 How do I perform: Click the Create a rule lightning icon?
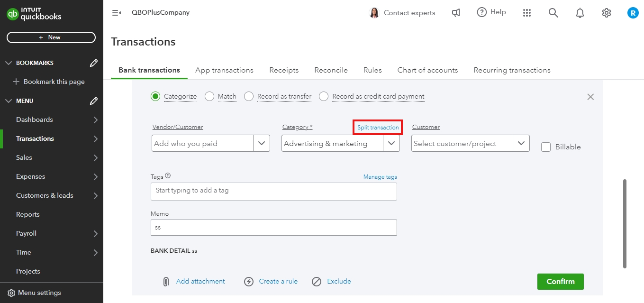click(249, 282)
